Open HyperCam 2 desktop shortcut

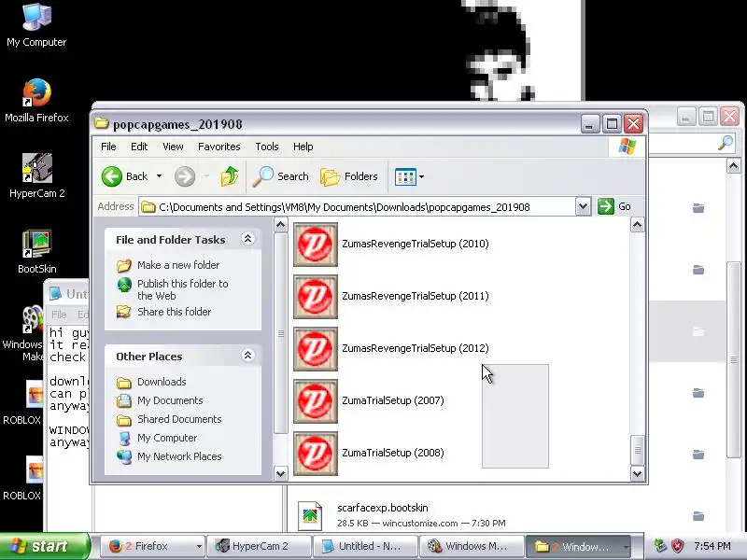[36, 176]
